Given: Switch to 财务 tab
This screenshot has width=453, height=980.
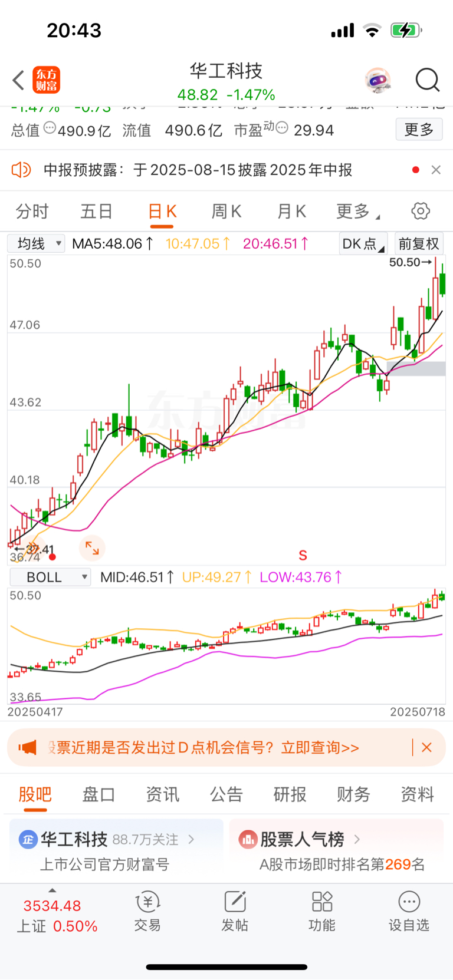Looking at the screenshot, I should [353, 794].
